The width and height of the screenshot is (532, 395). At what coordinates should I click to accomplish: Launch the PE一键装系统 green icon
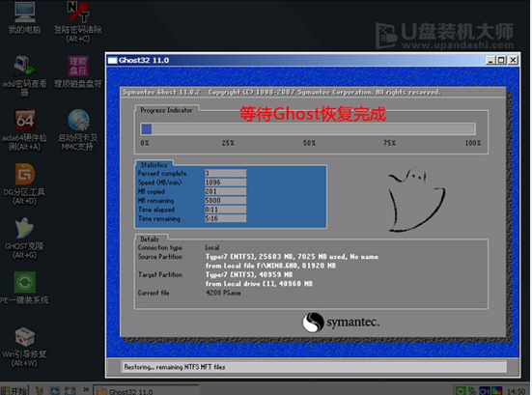[x=24, y=288]
